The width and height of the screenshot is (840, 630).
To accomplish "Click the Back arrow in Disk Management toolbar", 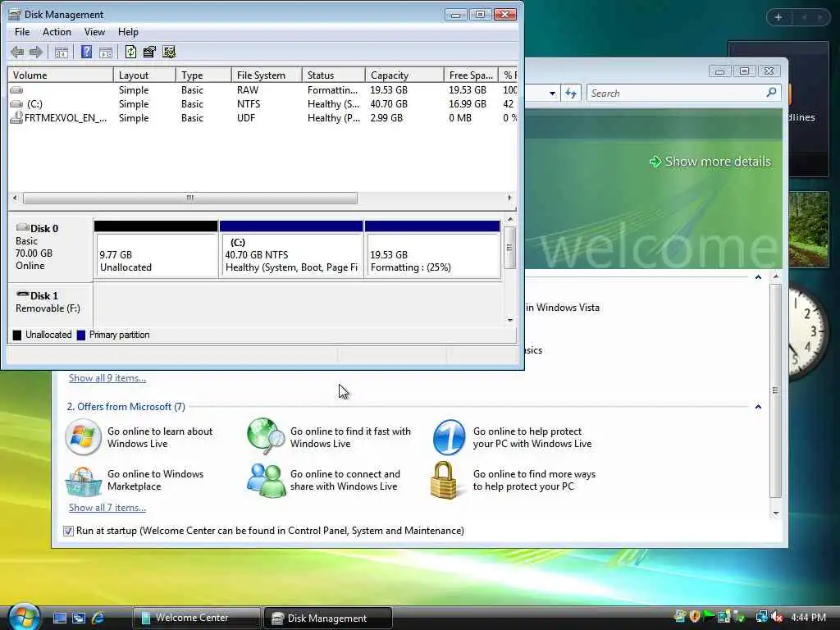I will tap(17, 52).
